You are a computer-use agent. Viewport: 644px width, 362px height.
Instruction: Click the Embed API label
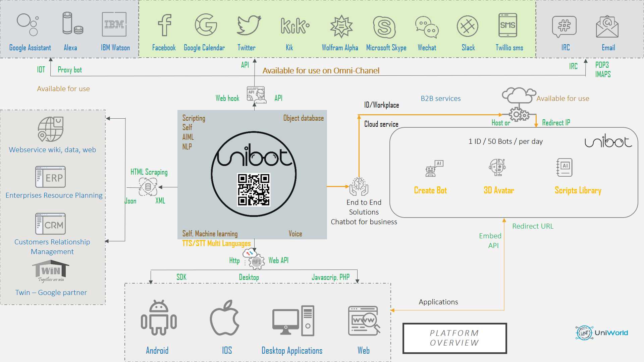pos(490,241)
